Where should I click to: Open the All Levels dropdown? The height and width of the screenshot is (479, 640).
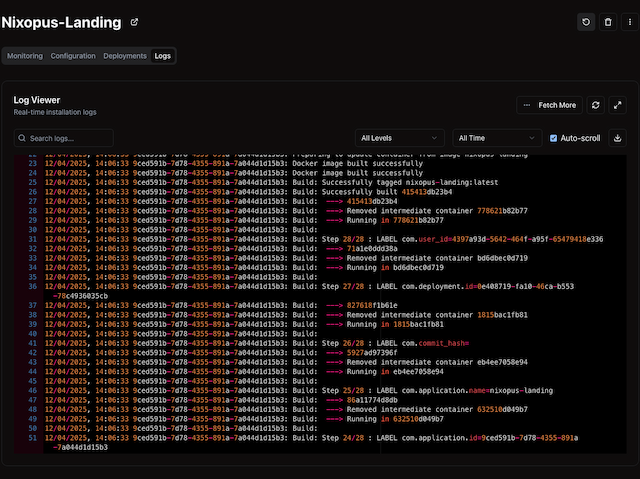coord(399,138)
